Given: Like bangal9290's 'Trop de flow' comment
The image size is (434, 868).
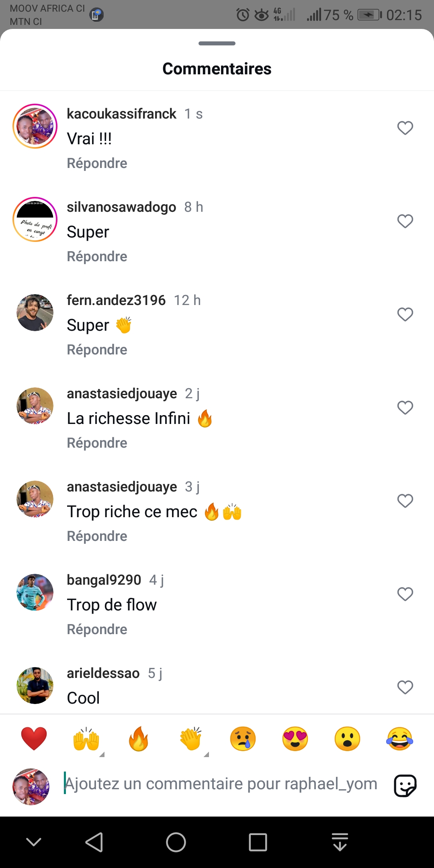Looking at the screenshot, I should 405,594.
